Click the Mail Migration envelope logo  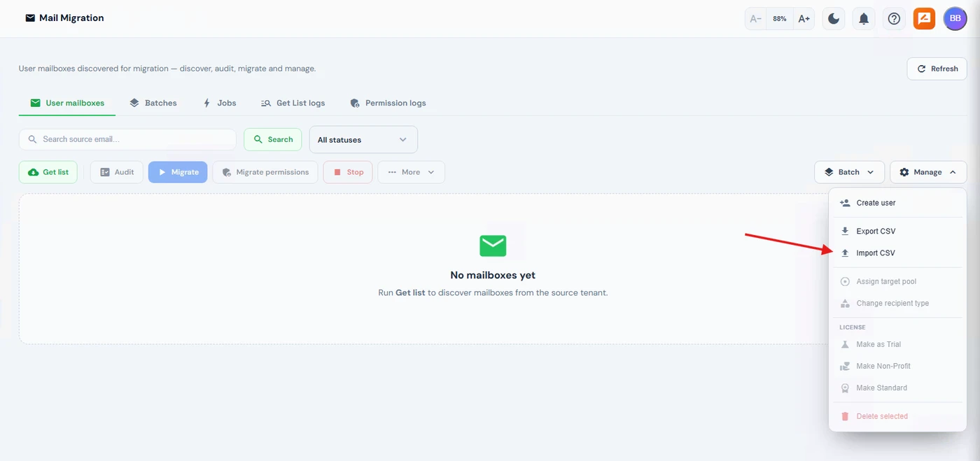(x=30, y=18)
